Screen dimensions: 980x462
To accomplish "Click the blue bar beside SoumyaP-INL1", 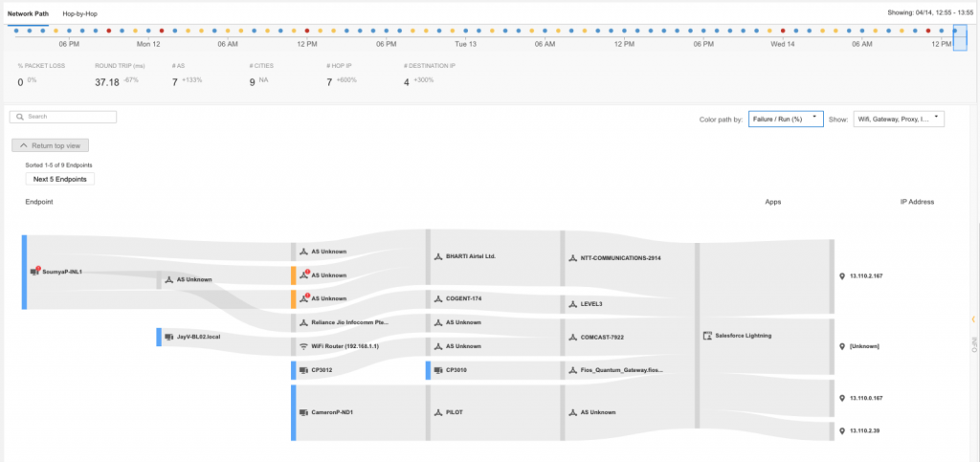I will pyautogui.click(x=24, y=272).
